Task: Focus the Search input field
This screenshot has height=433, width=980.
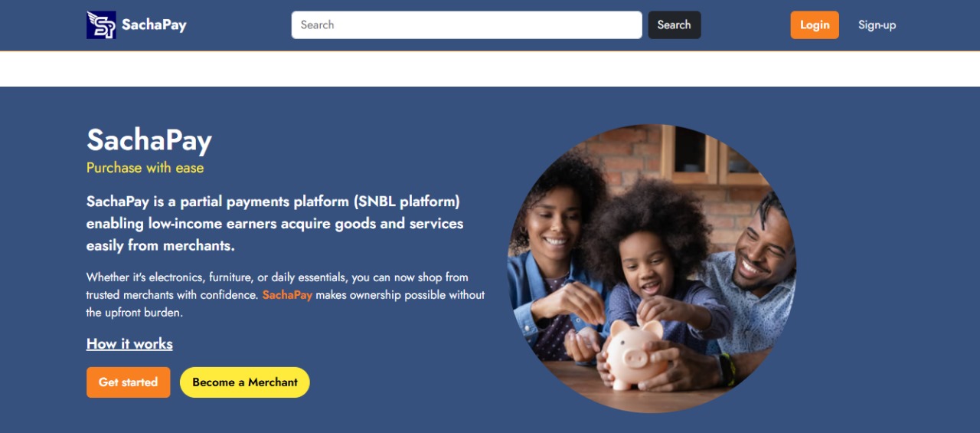Action: point(466,25)
